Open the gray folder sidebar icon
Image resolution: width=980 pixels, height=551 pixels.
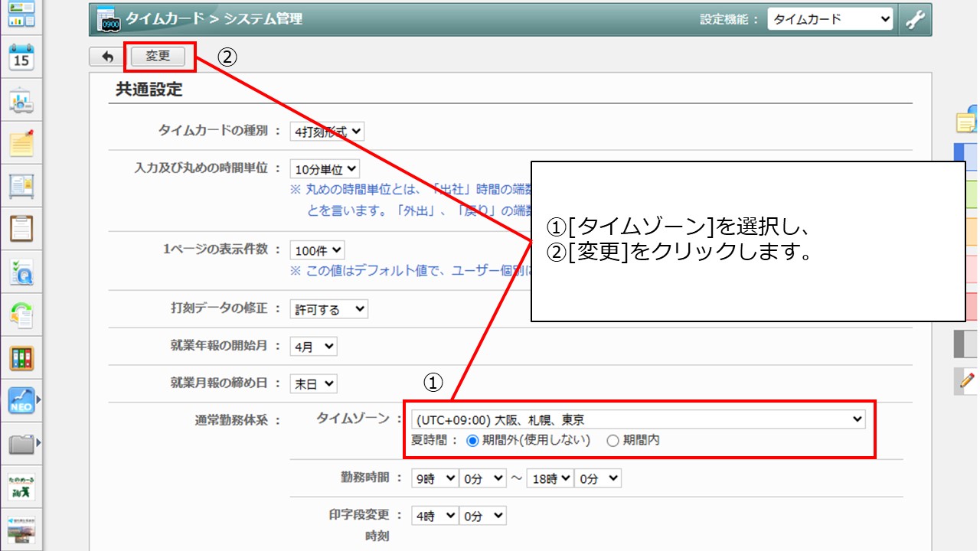(x=21, y=443)
